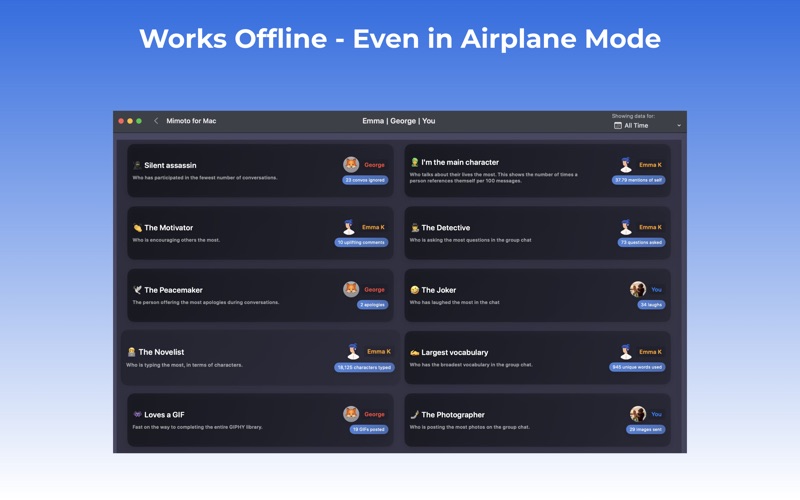800x500 pixels.
Task: Click the green fullscreen window button
Action: (x=139, y=121)
